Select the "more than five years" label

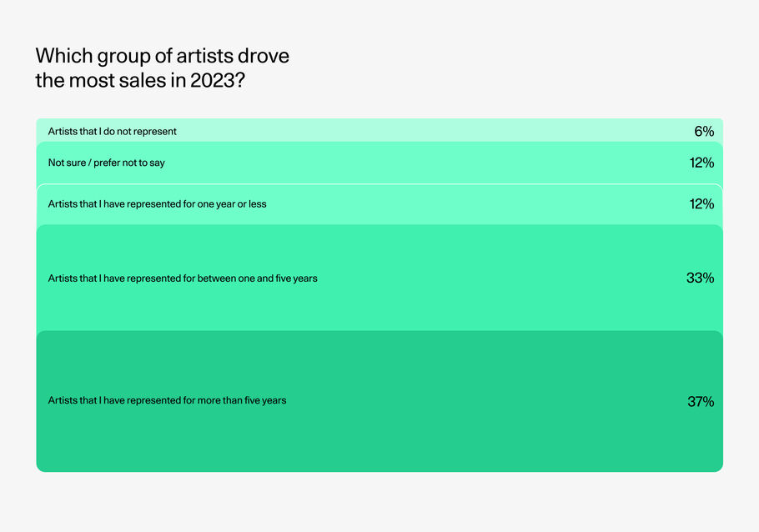coord(167,401)
